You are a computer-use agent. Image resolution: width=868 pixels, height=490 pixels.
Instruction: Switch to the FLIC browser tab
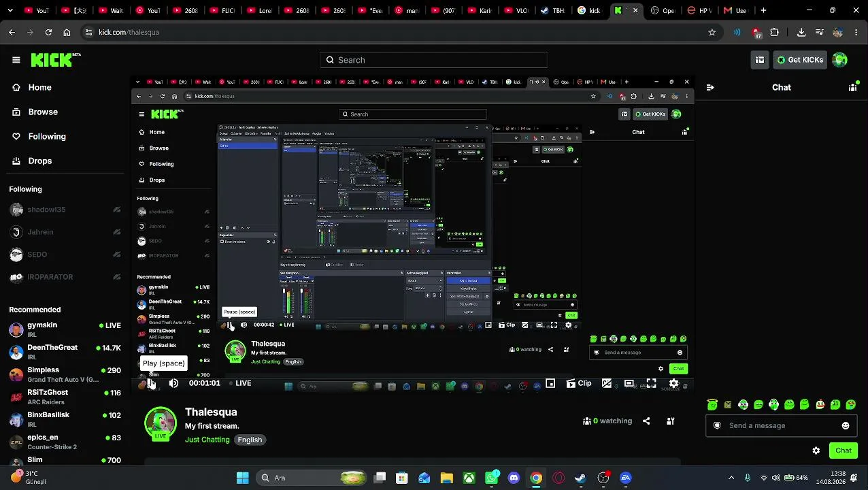point(222,10)
